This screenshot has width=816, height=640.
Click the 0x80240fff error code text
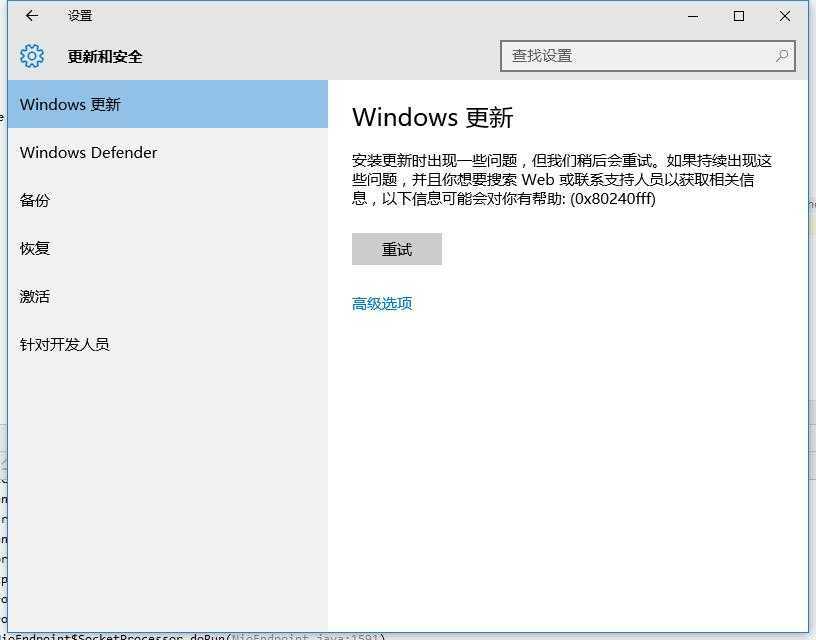click(613, 198)
